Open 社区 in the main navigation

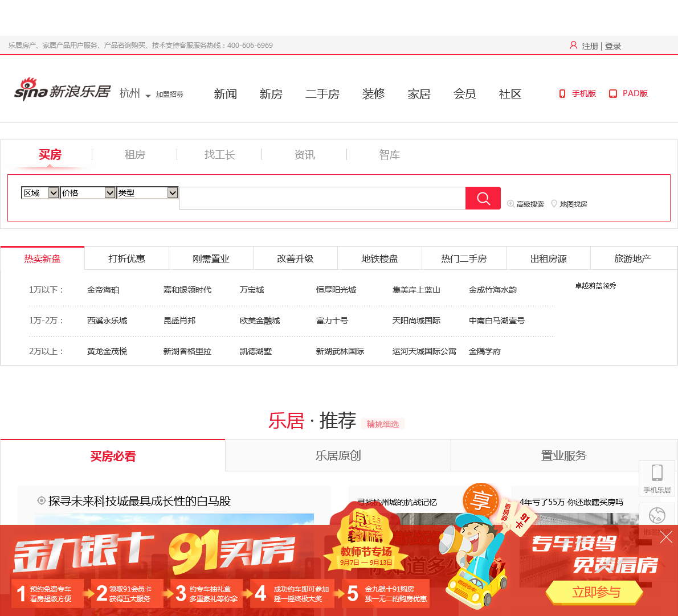coord(510,94)
